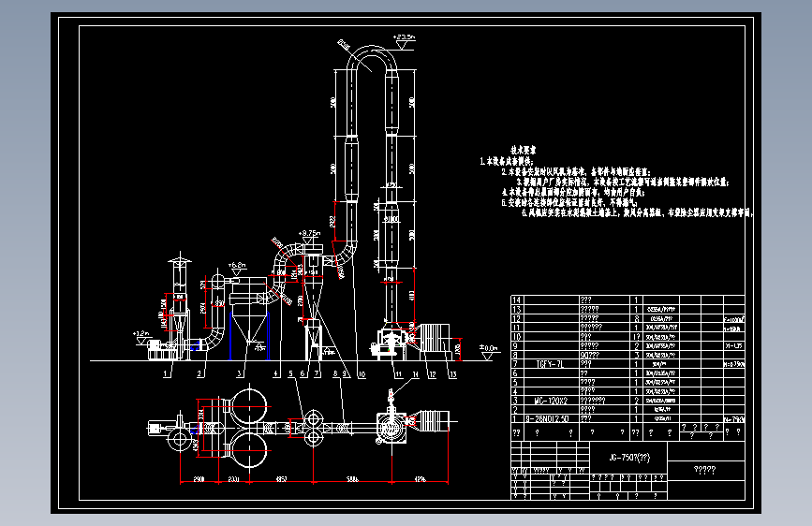Select the 2900 bottom dimension text

[x=199, y=479]
